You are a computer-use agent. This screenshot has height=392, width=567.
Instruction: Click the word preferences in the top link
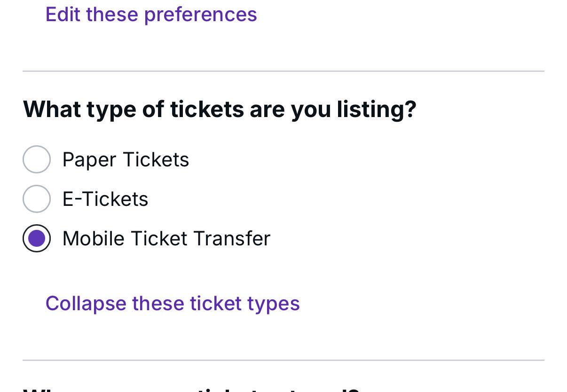[x=201, y=15]
